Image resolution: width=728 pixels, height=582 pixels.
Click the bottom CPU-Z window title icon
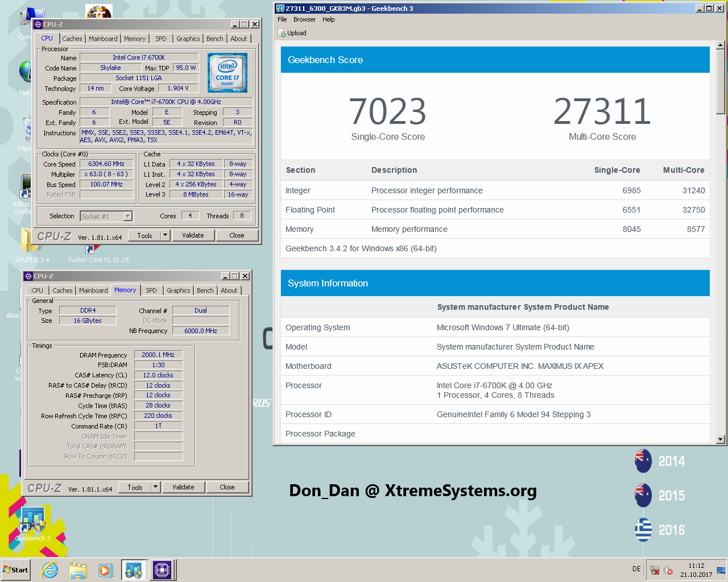point(28,276)
